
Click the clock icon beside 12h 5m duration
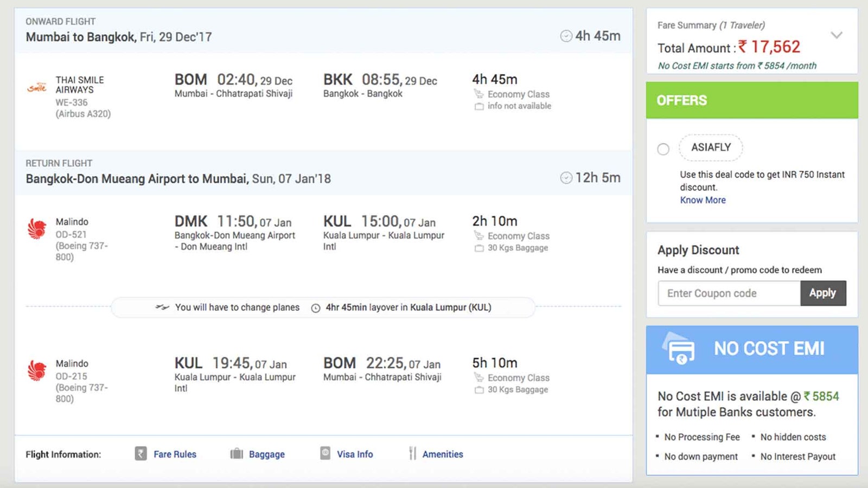coord(566,178)
